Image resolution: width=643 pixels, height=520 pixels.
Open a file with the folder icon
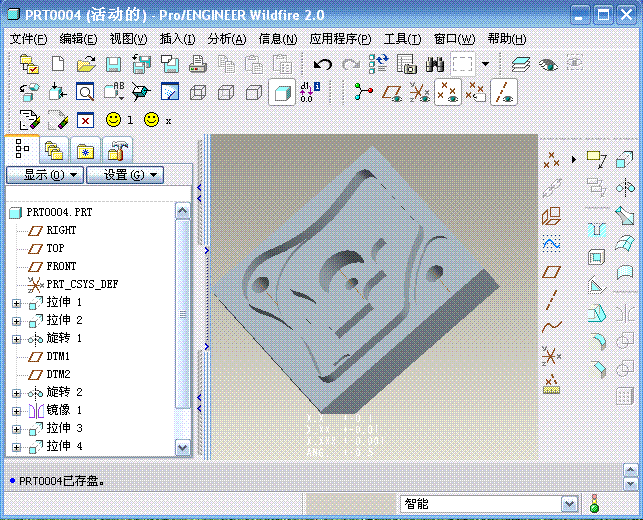pyautogui.click(x=87, y=64)
